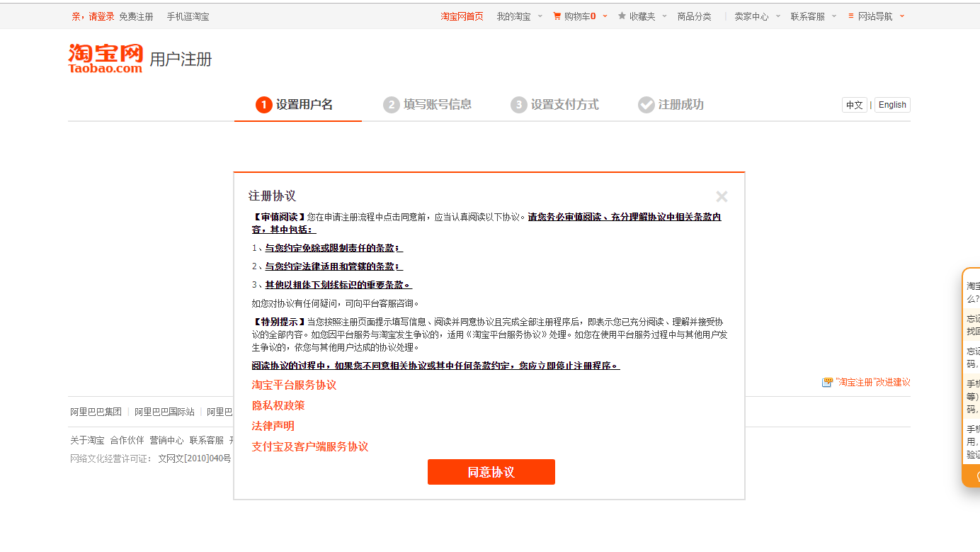This screenshot has width=980, height=552.
Task: Click the 同意协议 agree button
Action: [491, 472]
